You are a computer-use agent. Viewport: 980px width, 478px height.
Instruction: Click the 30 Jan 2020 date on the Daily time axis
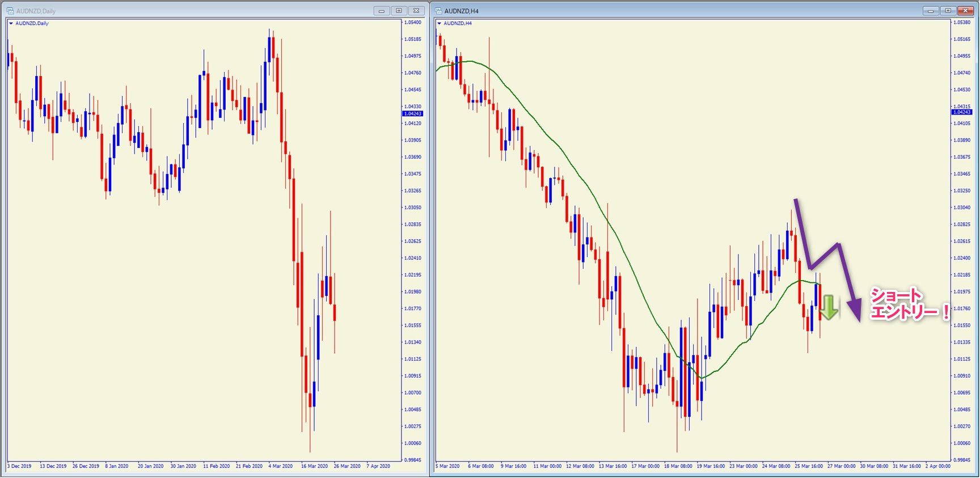click(x=183, y=466)
